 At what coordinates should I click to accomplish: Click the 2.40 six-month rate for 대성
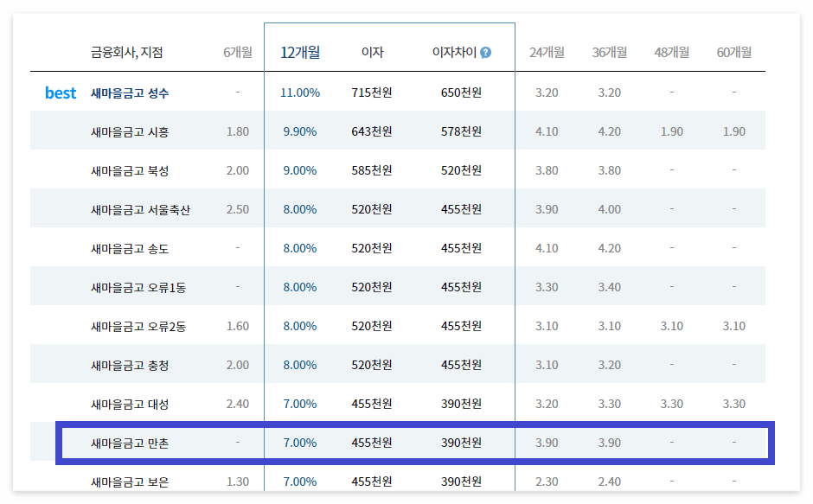(x=238, y=404)
